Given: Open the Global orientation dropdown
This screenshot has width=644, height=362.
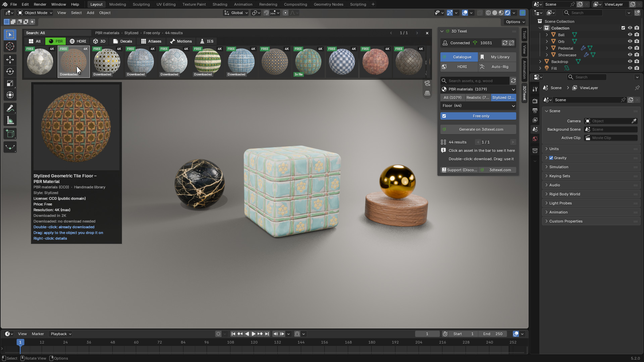Looking at the screenshot, I should [236, 13].
